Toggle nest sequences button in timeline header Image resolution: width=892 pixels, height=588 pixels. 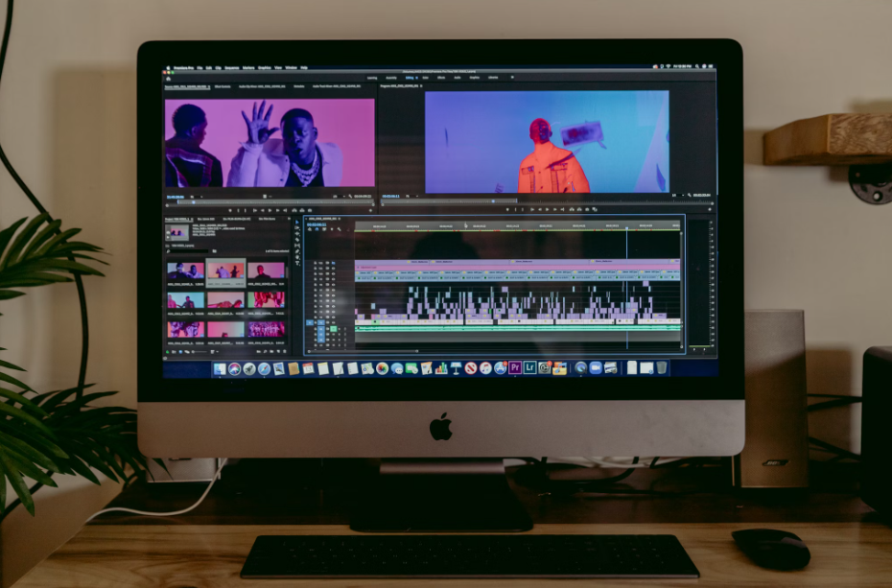pos(310,229)
